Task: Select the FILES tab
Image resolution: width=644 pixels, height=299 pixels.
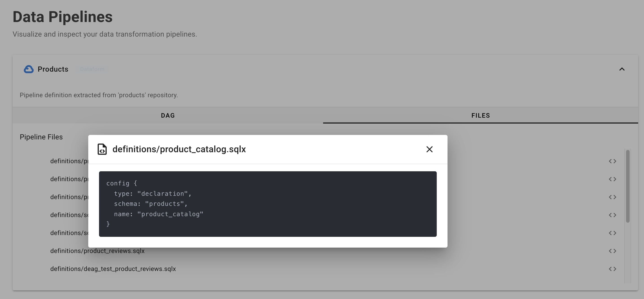Action: coord(480,115)
